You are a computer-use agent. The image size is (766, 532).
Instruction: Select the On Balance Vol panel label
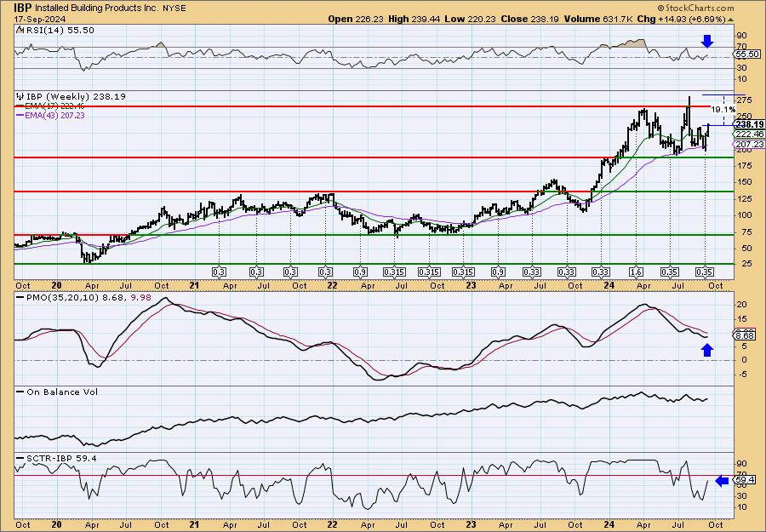(x=57, y=392)
